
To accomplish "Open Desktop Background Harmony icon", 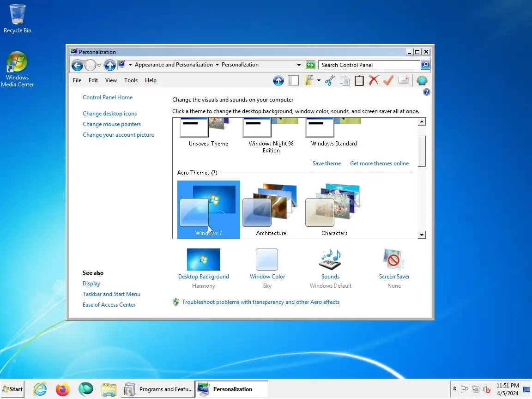I will 204,260.
